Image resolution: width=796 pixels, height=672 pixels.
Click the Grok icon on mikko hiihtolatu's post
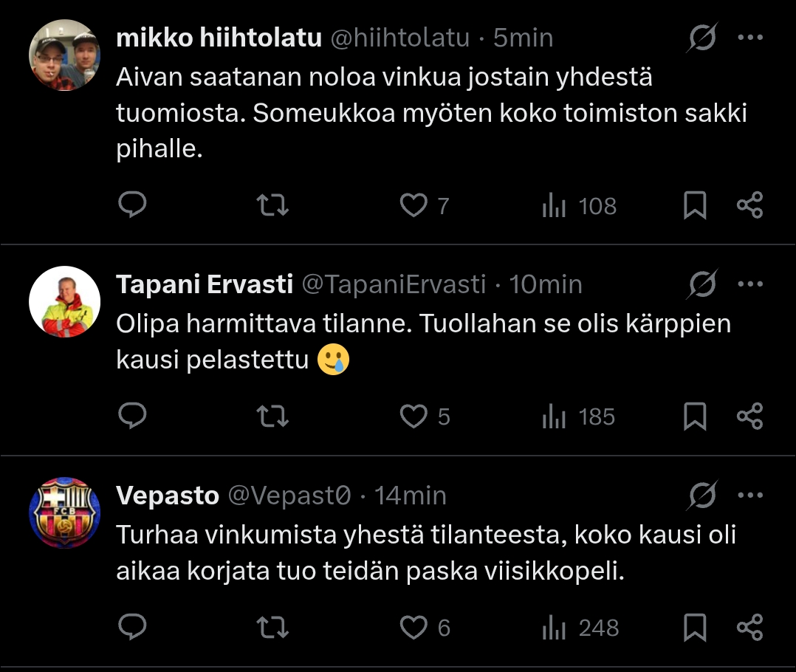(x=701, y=38)
